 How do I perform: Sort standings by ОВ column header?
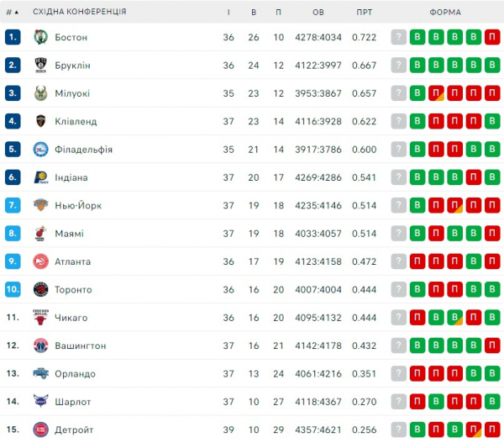(318, 13)
